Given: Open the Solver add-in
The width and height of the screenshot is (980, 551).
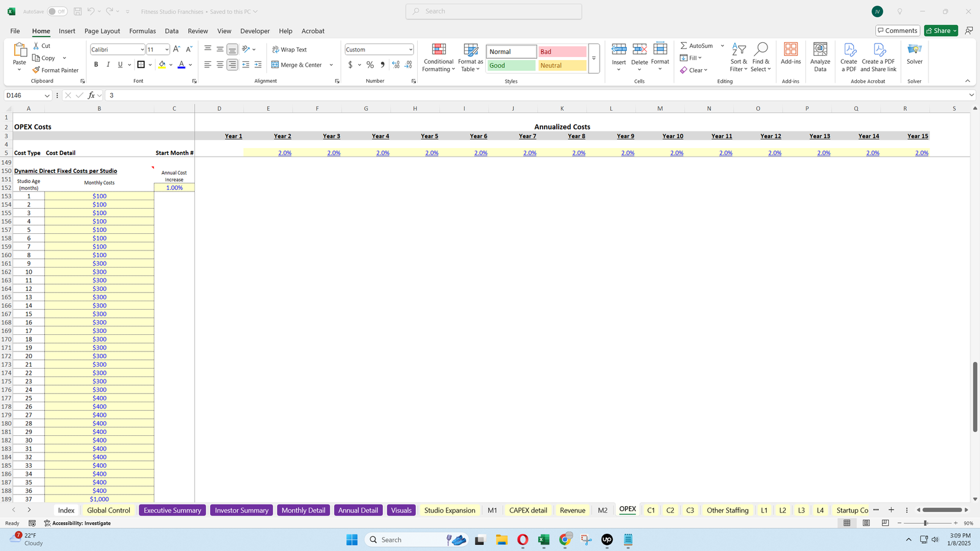Looking at the screenshot, I should pyautogui.click(x=914, y=58).
